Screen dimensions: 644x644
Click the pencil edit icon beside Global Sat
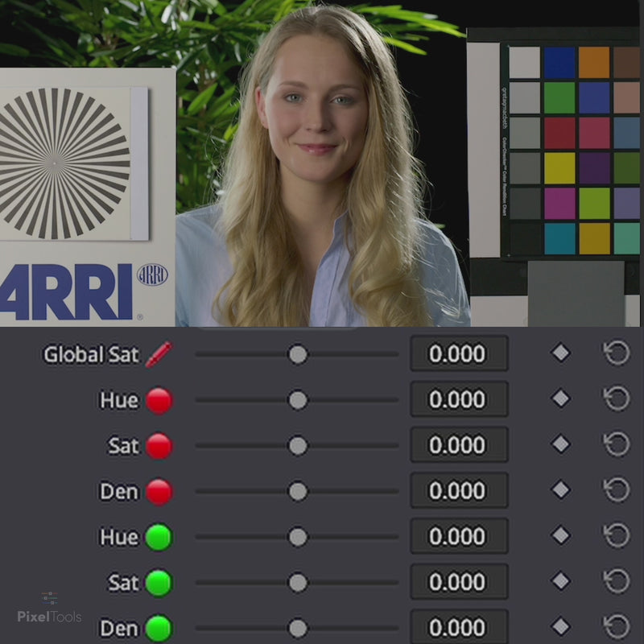click(159, 353)
